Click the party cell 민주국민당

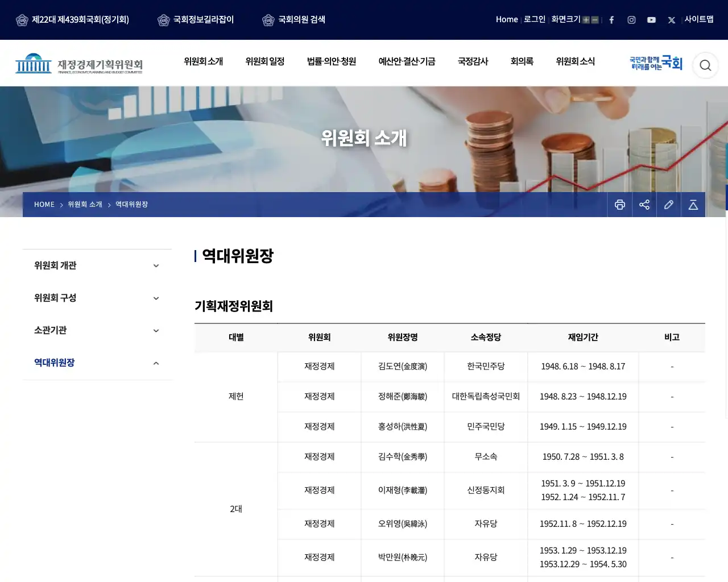(x=486, y=427)
